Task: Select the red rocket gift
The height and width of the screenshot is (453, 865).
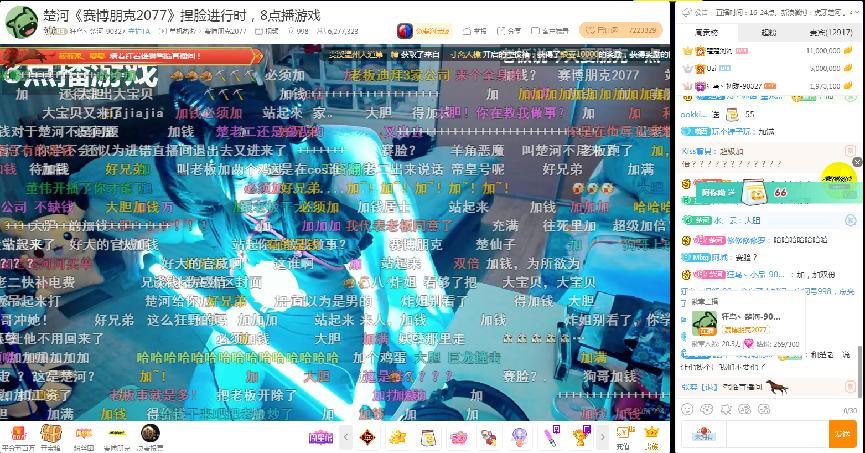Action: [x=489, y=438]
